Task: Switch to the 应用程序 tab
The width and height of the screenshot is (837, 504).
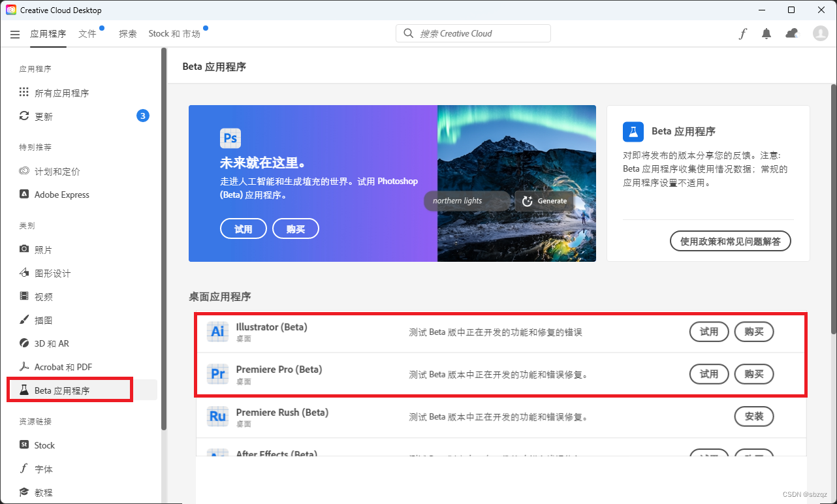Action: [x=48, y=34]
